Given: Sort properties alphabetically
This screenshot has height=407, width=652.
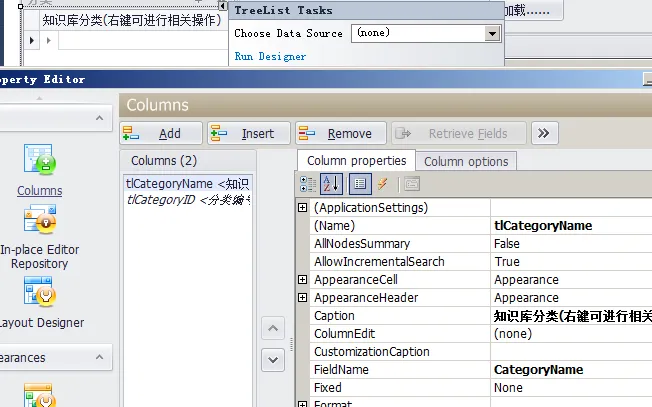Looking at the screenshot, I should point(332,184).
